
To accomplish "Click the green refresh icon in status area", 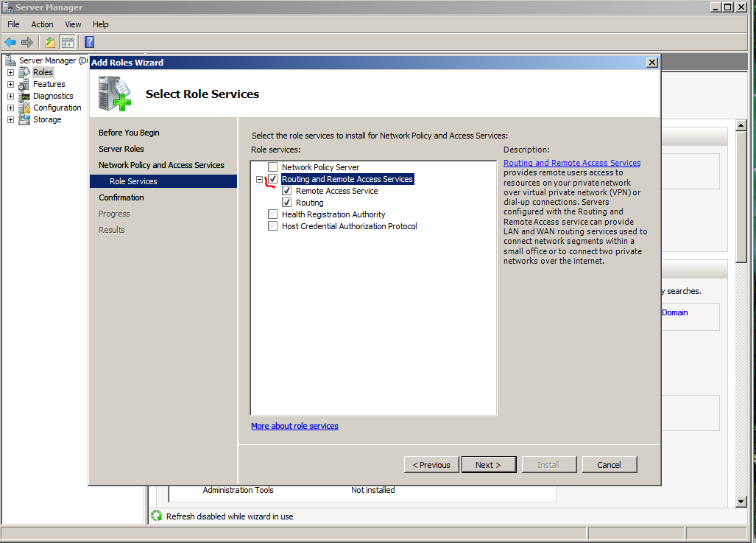I will pyautogui.click(x=156, y=516).
